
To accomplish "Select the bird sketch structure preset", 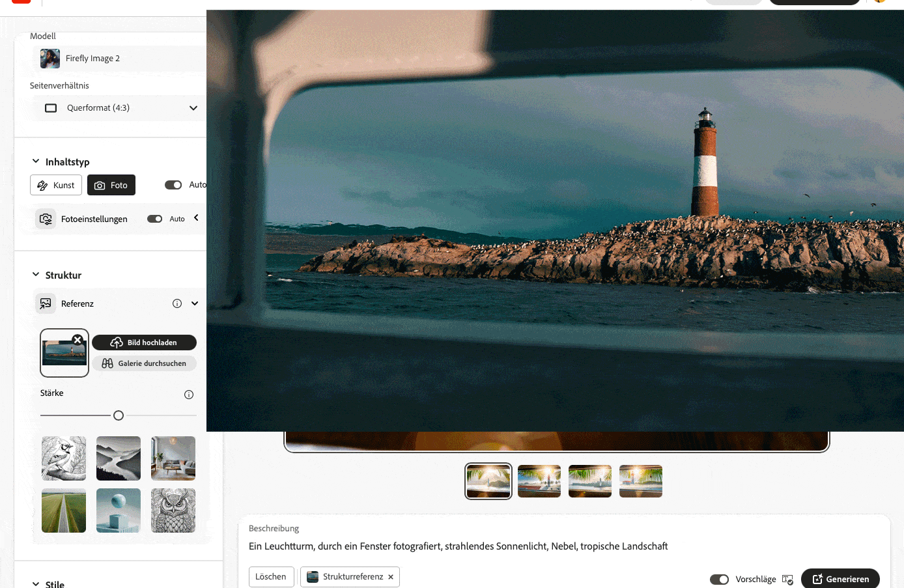I will pos(64,458).
